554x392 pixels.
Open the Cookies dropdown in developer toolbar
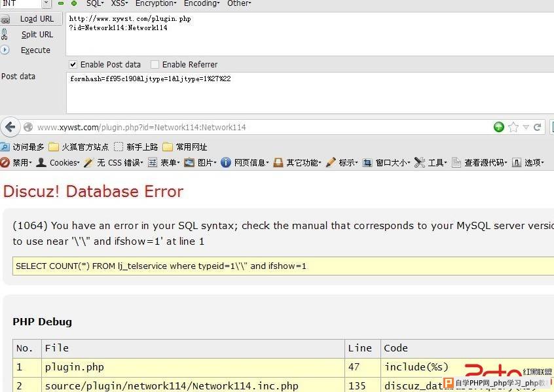tap(65, 162)
